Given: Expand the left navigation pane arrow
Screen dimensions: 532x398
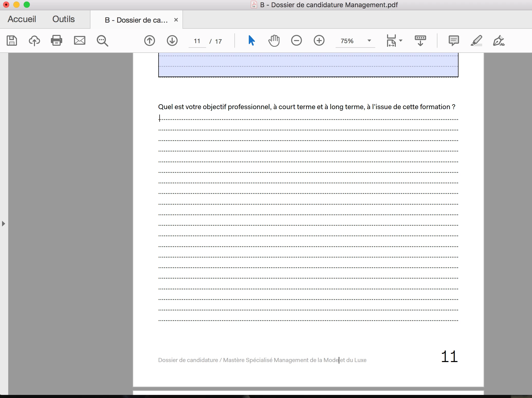Looking at the screenshot, I should (x=3, y=223).
